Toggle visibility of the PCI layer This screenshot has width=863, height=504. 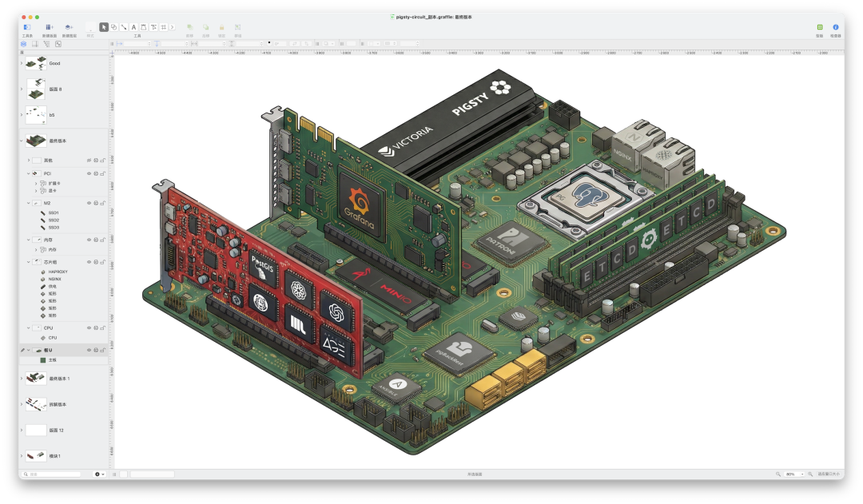click(89, 173)
